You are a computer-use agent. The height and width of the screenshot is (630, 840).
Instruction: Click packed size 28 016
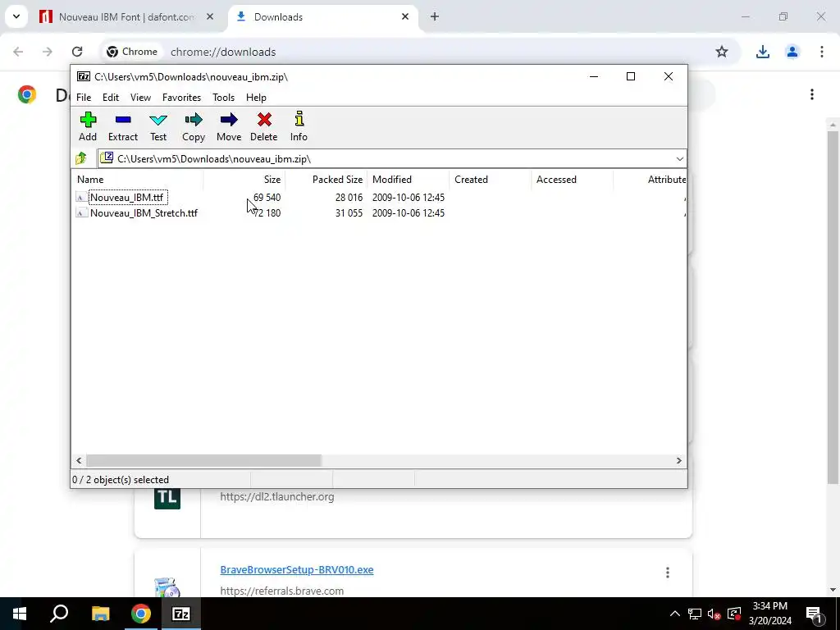tap(349, 198)
